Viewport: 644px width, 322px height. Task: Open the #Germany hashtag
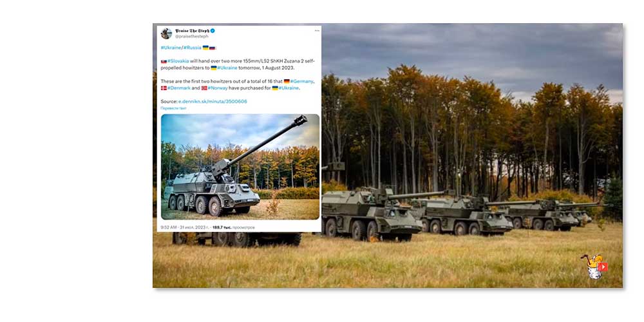(302, 81)
